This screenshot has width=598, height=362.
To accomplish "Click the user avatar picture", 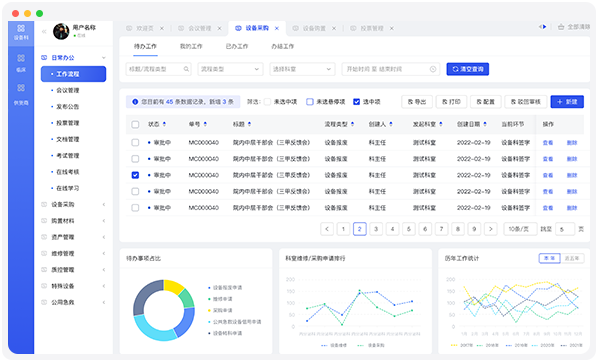I will pyautogui.click(x=61, y=31).
